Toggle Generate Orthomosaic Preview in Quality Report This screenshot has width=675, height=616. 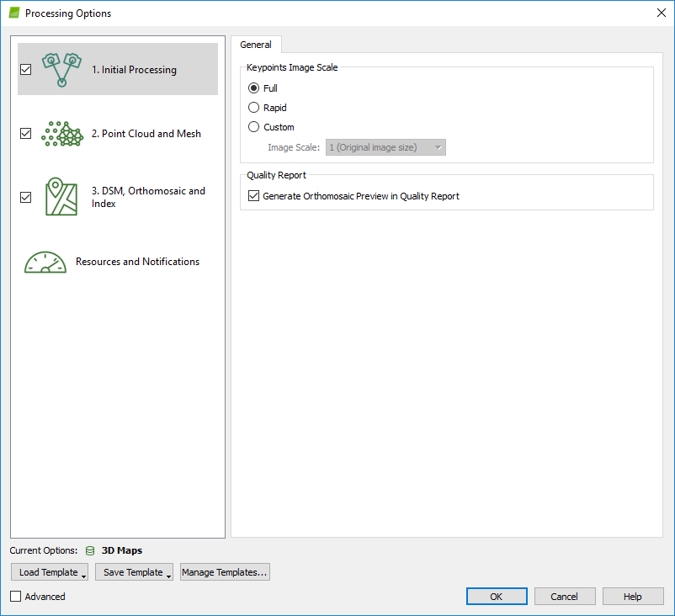point(254,196)
